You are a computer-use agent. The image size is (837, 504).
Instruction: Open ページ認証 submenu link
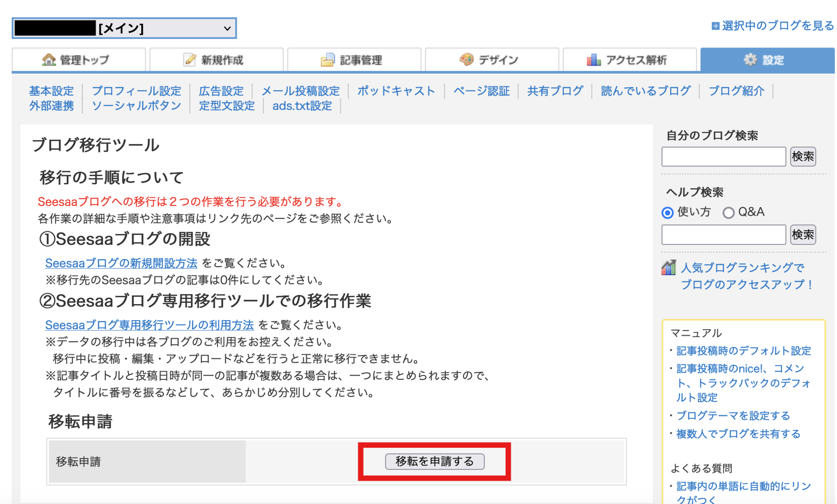coord(481,91)
